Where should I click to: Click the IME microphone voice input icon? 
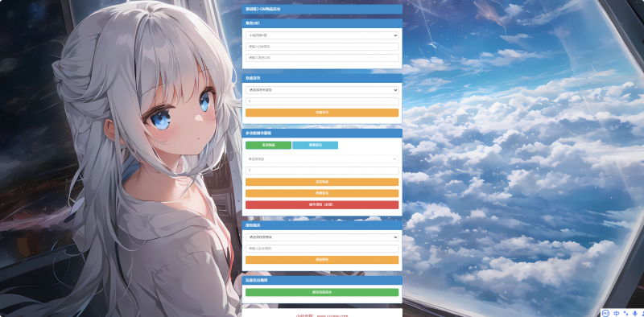point(635,313)
